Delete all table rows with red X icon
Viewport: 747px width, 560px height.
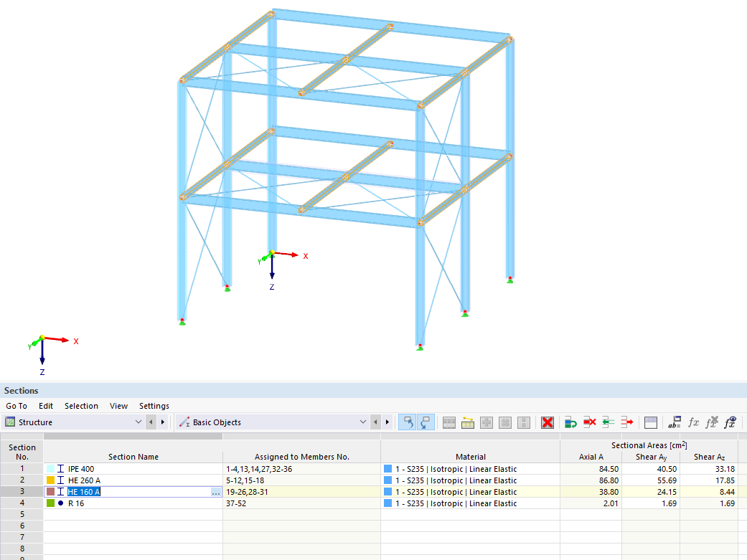click(548, 422)
